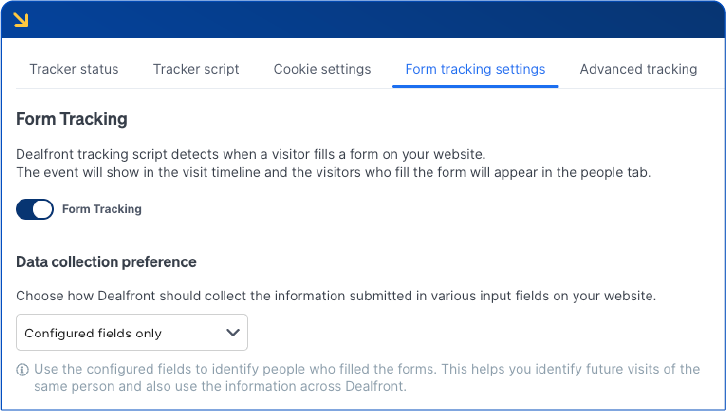This screenshot has width=726, height=411.
Task: Go to the Cookie settings tab
Action: click(322, 70)
